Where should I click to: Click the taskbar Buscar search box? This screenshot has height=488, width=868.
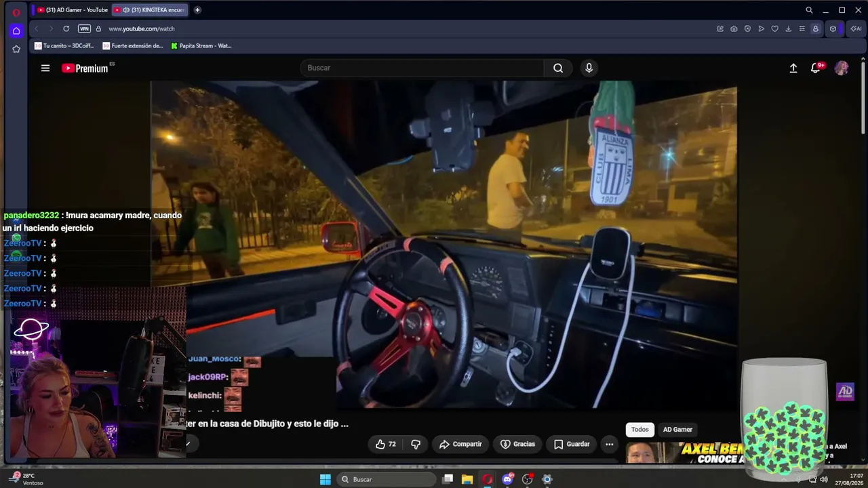pos(387,479)
